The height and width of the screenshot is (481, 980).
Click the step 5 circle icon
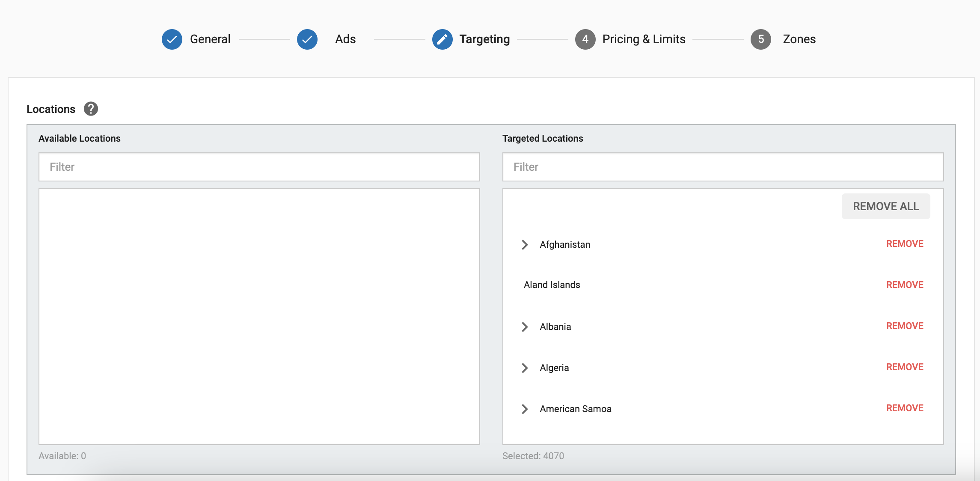[x=760, y=39]
